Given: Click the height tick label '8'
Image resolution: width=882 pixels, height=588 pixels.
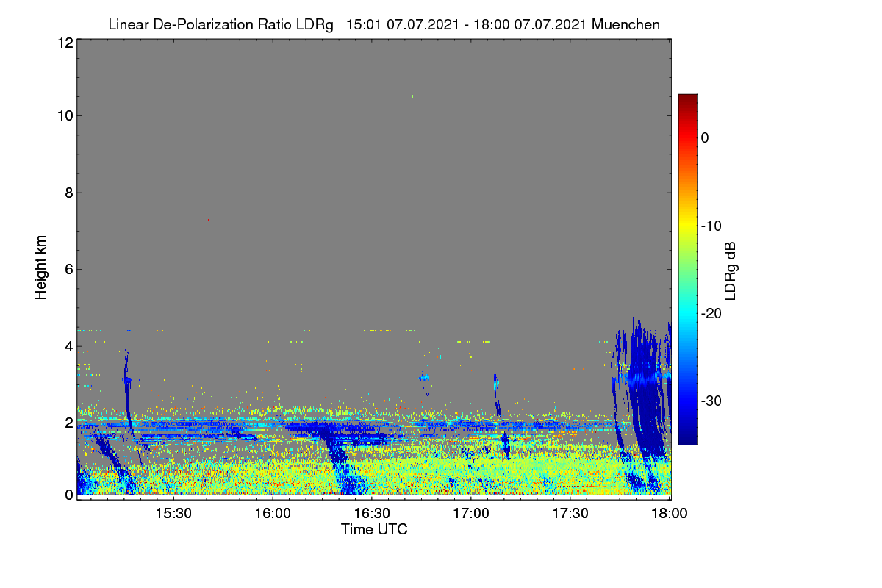Looking at the screenshot, I should [x=68, y=193].
